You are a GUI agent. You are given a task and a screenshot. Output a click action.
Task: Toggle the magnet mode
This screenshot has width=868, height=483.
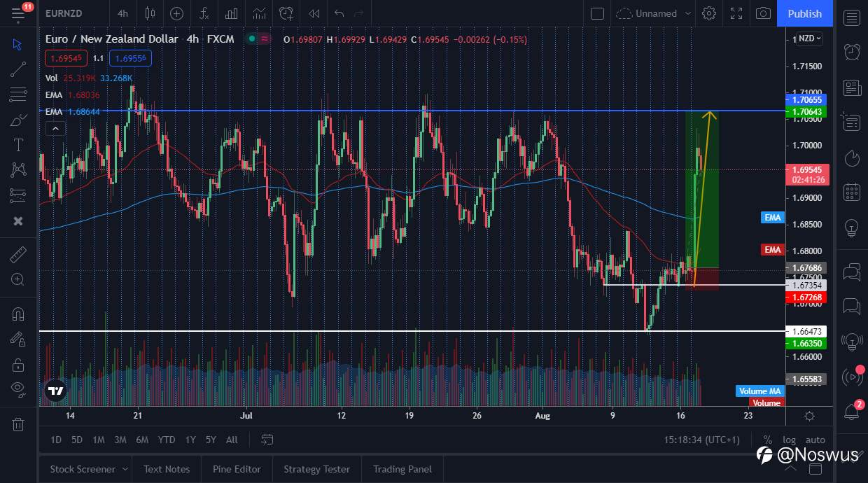18,314
